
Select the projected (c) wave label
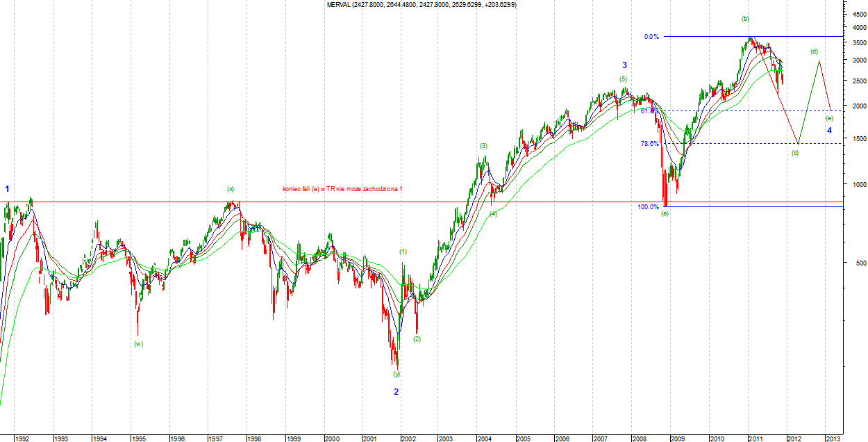(x=796, y=153)
